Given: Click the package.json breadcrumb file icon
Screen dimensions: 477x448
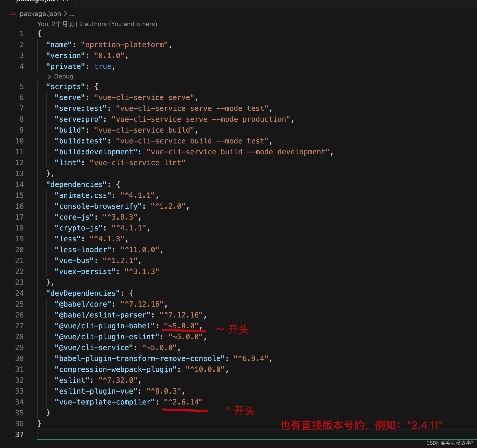Looking at the screenshot, I should 12,13.
